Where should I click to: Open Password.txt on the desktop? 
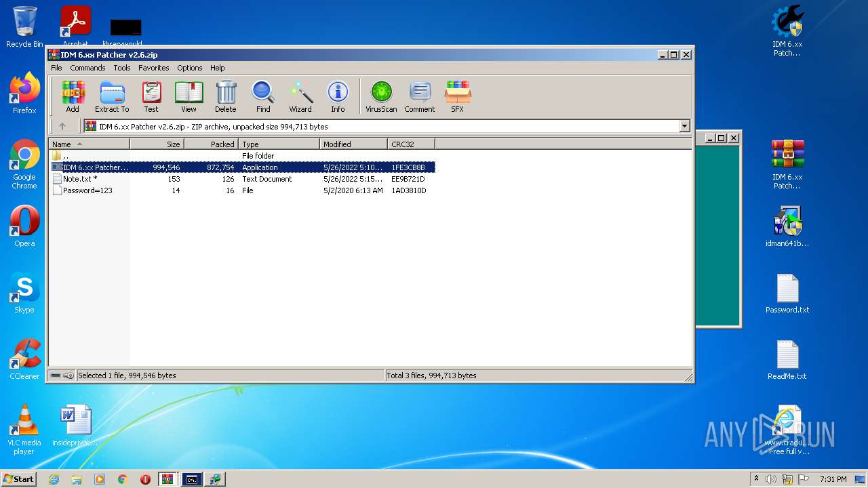point(787,293)
